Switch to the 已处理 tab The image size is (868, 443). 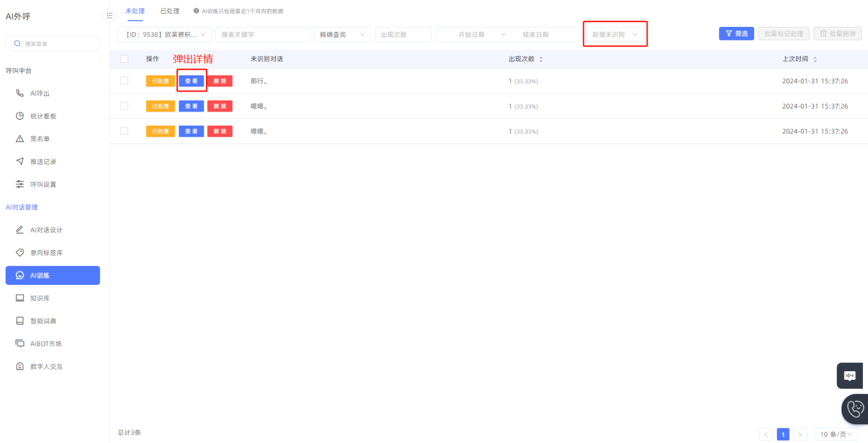click(x=170, y=11)
